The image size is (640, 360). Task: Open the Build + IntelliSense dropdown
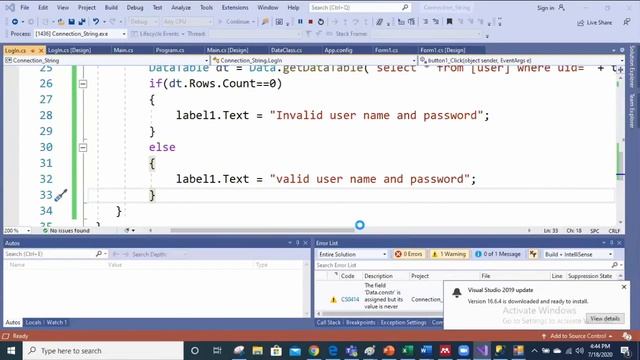(578, 254)
